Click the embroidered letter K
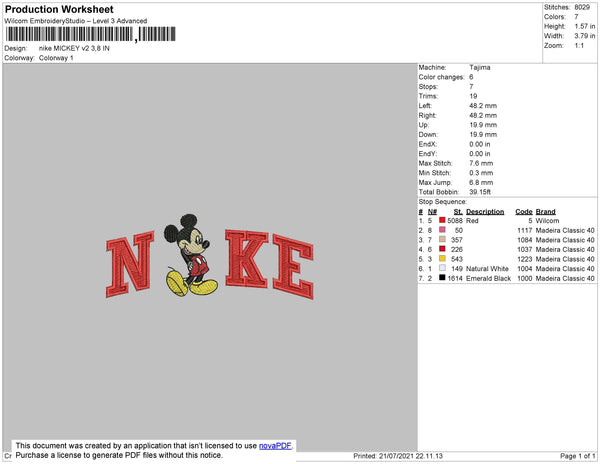Image resolution: width=600 pixels, height=464 pixels. [247, 258]
